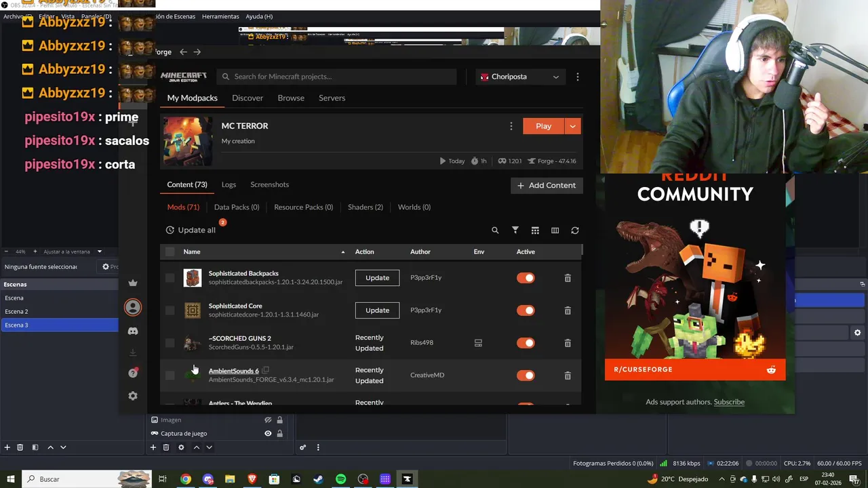Click the Subscribe link under the ad
868x488 pixels.
coord(729,402)
